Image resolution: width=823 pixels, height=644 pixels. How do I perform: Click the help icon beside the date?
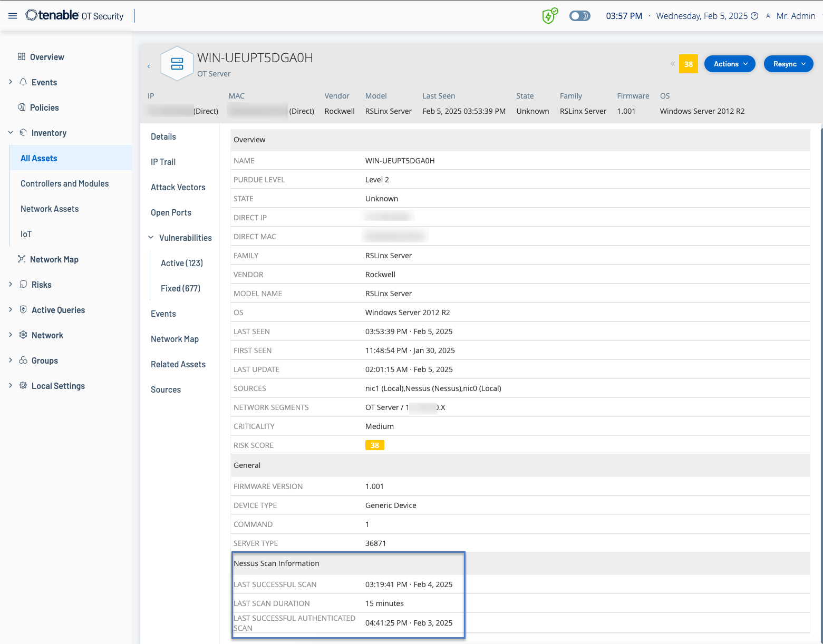754,16
